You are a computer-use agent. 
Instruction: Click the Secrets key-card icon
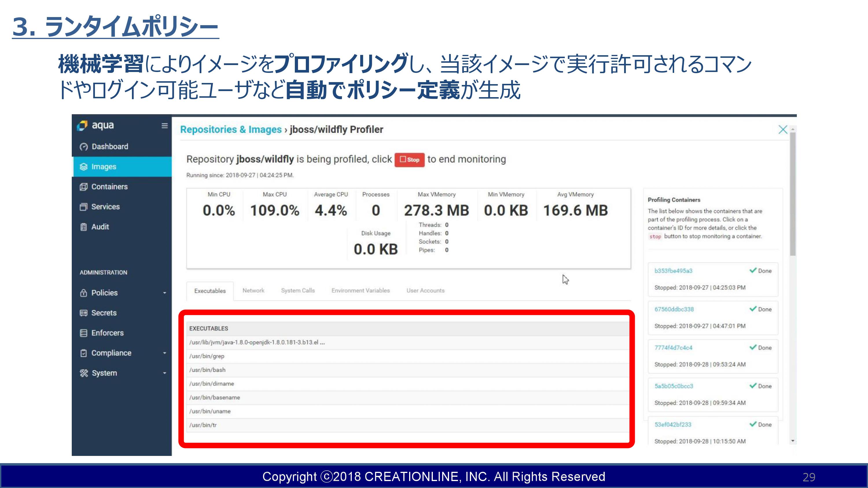84,313
